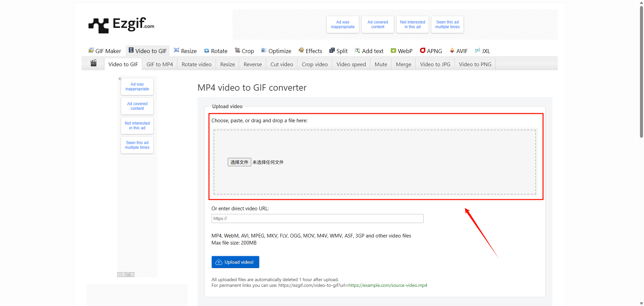Click the GIF Maker icon
Screen dimensions: 644x306
[91, 50]
